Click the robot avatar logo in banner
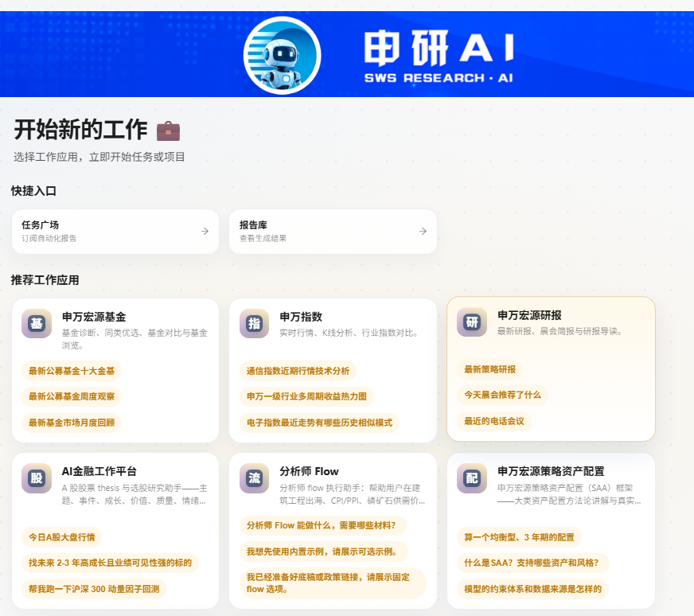Viewport: 694px width, 616px height. 283,56
